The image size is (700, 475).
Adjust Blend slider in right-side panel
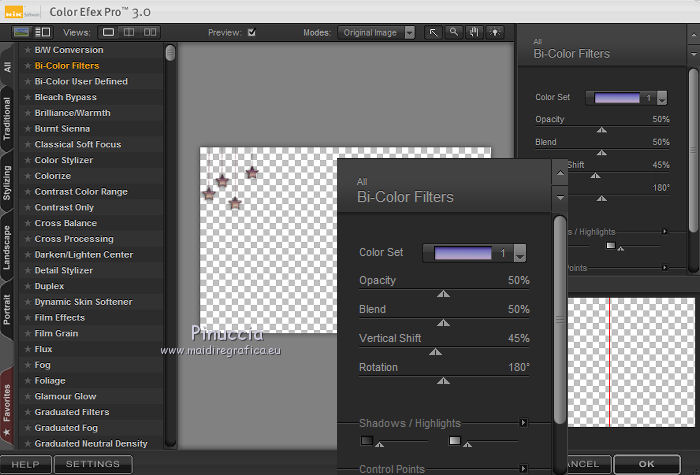click(x=602, y=152)
